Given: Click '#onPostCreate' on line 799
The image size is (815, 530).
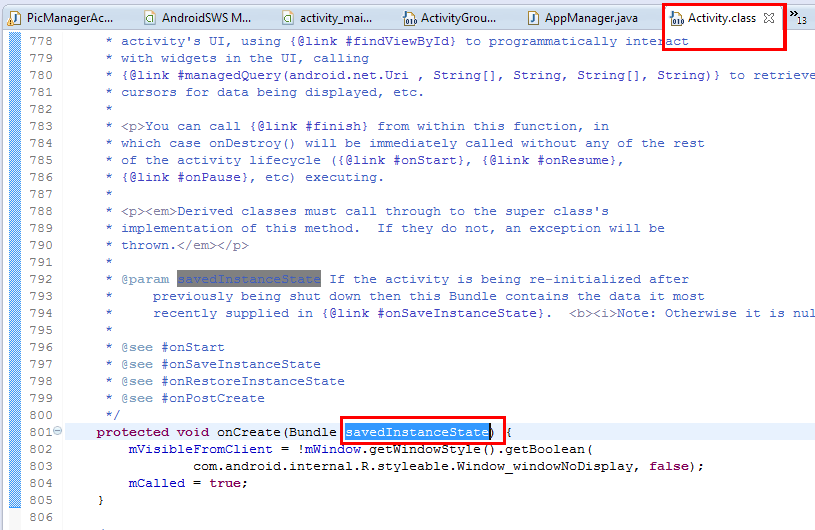Looking at the screenshot, I should 213,398.
